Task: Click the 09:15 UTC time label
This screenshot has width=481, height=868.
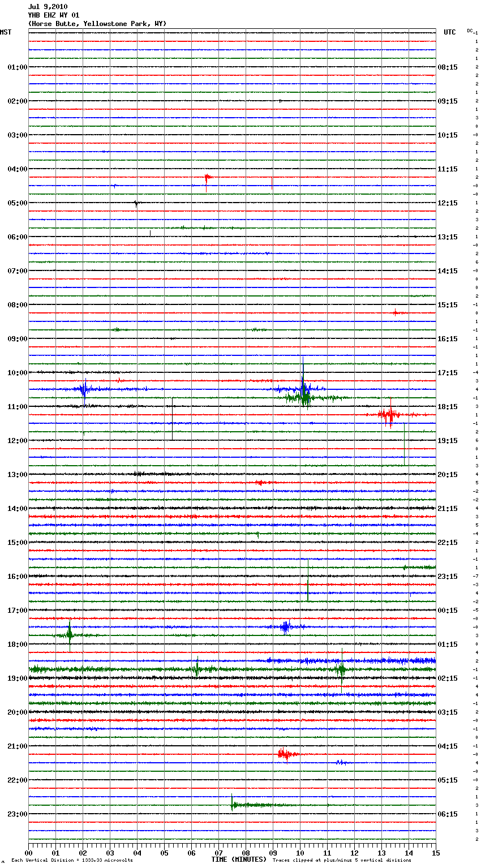Action: pyautogui.click(x=448, y=101)
